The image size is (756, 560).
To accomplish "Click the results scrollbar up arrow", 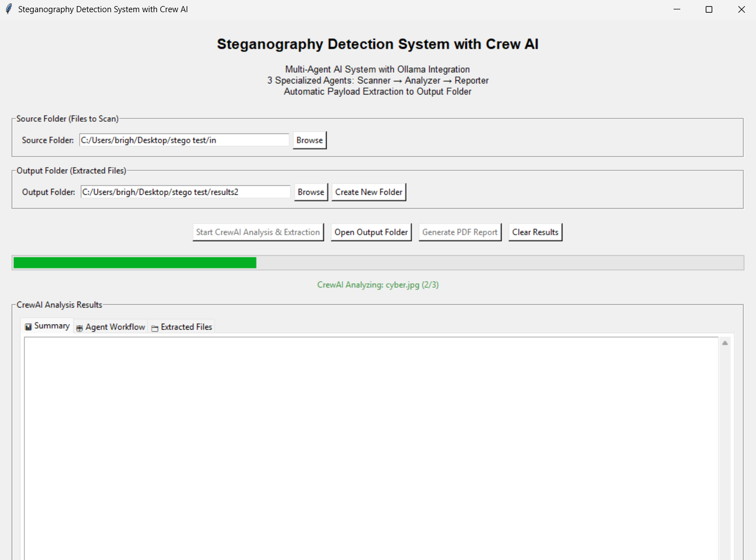I will (724, 343).
